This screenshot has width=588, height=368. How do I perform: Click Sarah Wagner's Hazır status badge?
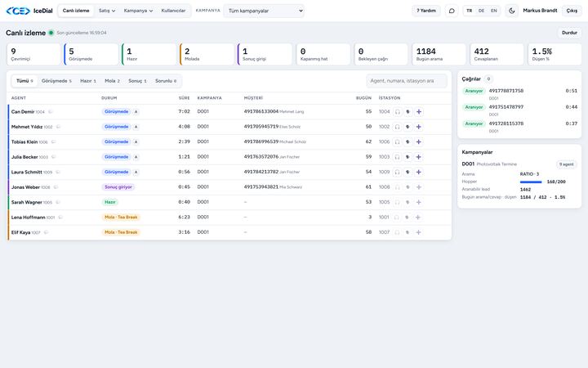tap(110, 202)
